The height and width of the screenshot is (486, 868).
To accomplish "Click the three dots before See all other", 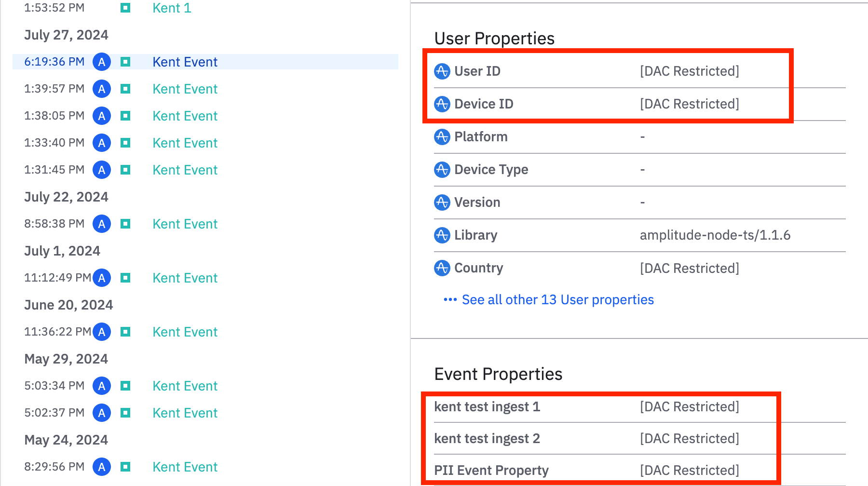I will [449, 300].
